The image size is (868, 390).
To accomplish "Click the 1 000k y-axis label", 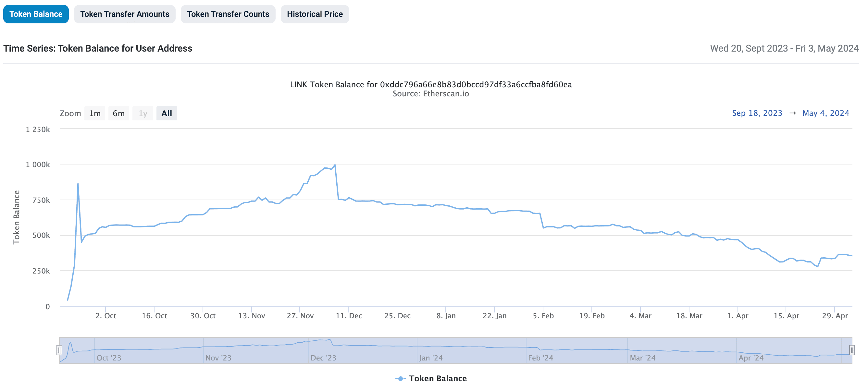I will [38, 165].
